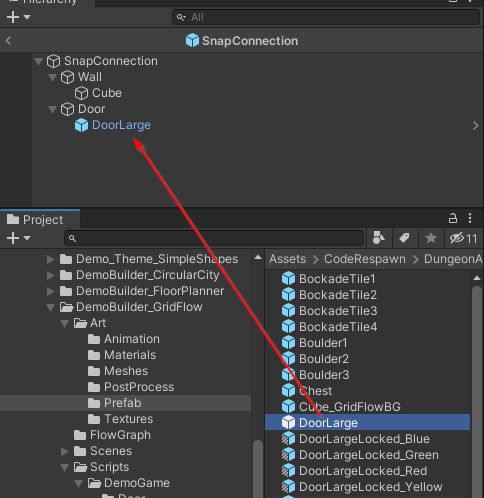Go back from SnapConnection prefab mode
The width and height of the screenshot is (484, 498).
(x=8, y=41)
